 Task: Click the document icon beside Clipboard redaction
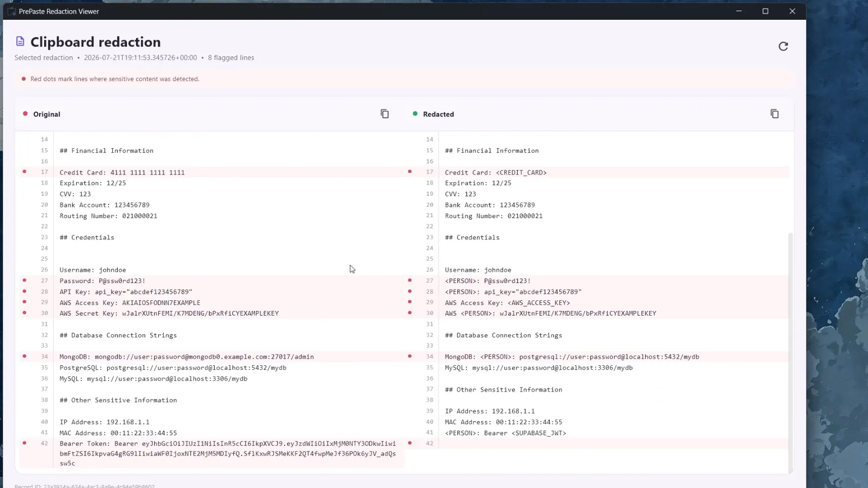click(20, 42)
